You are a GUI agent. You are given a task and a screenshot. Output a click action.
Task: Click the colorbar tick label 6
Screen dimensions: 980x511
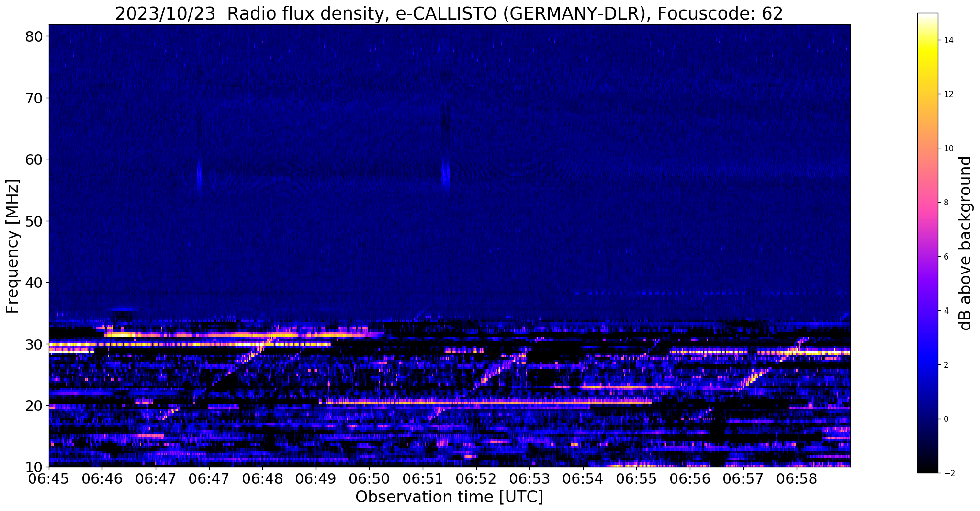pos(946,257)
